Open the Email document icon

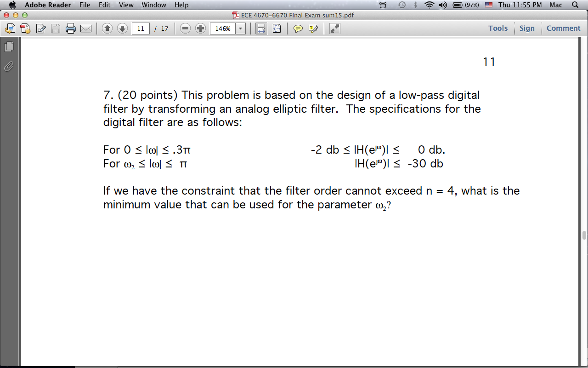click(86, 29)
